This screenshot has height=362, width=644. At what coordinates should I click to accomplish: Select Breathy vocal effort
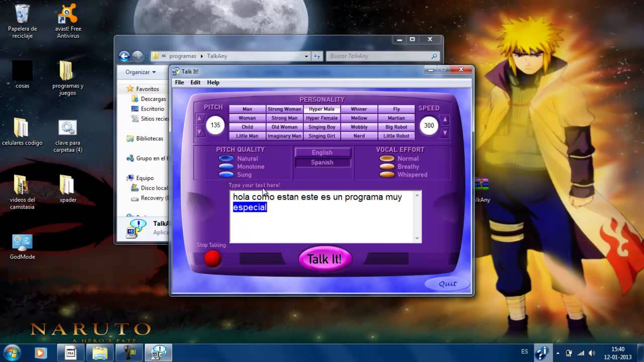point(387,166)
